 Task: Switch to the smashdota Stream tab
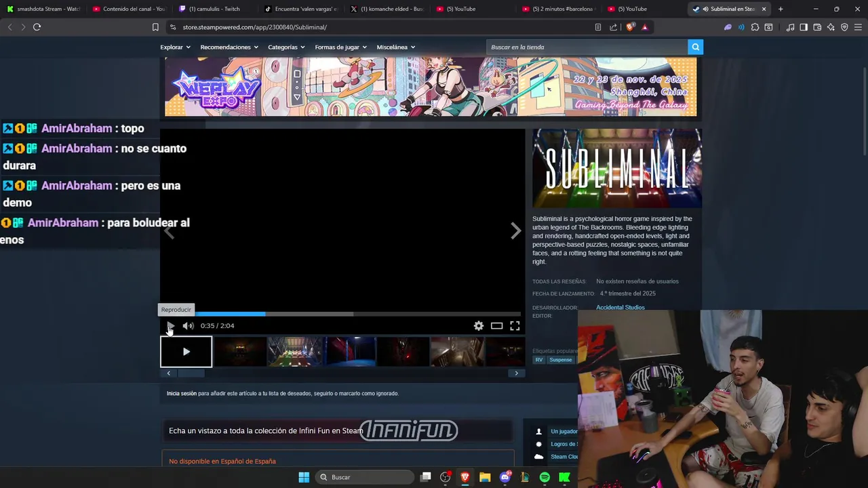click(x=43, y=9)
